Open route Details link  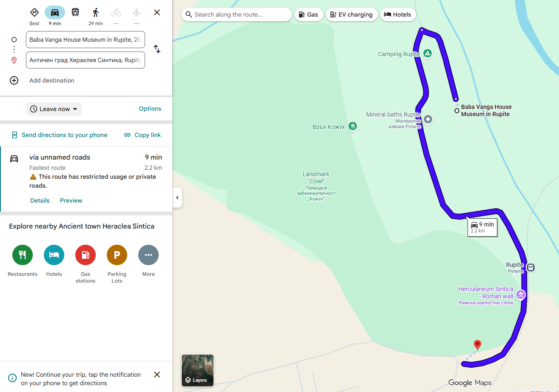40,200
